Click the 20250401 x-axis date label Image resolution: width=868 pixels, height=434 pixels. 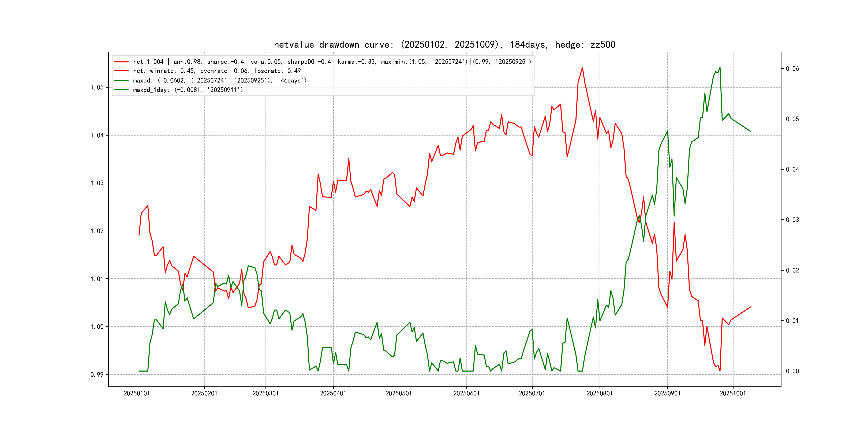pos(333,394)
